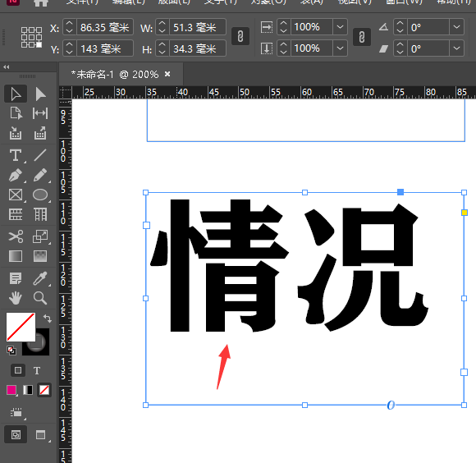
Task: Open the shear angle dropdown
Action: [456, 48]
